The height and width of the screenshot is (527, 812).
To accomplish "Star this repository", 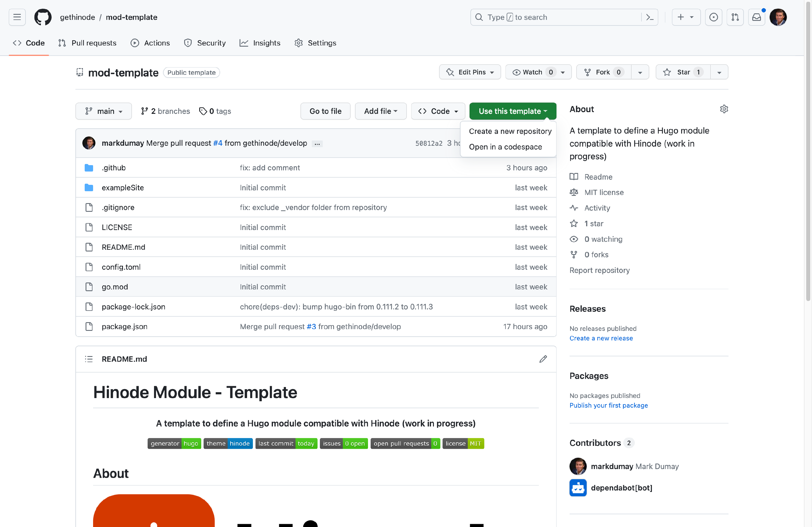I will click(x=683, y=72).
